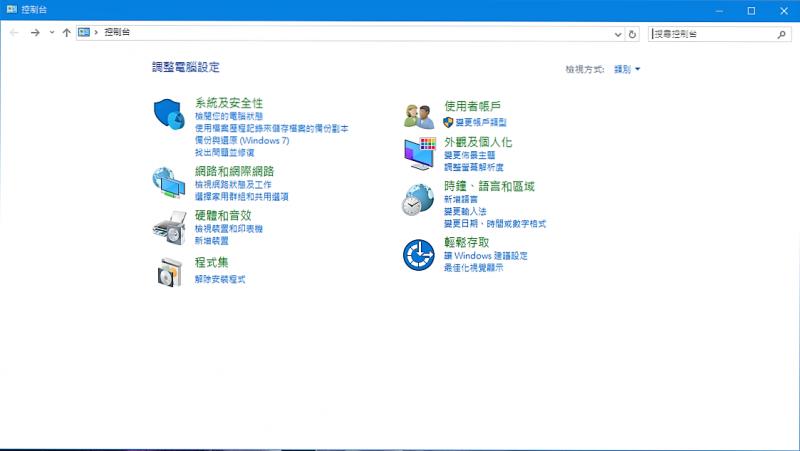Screen dimensions: 800x451
Task: Click the control panel icon in address bar
Action: (x=84, y=32)
